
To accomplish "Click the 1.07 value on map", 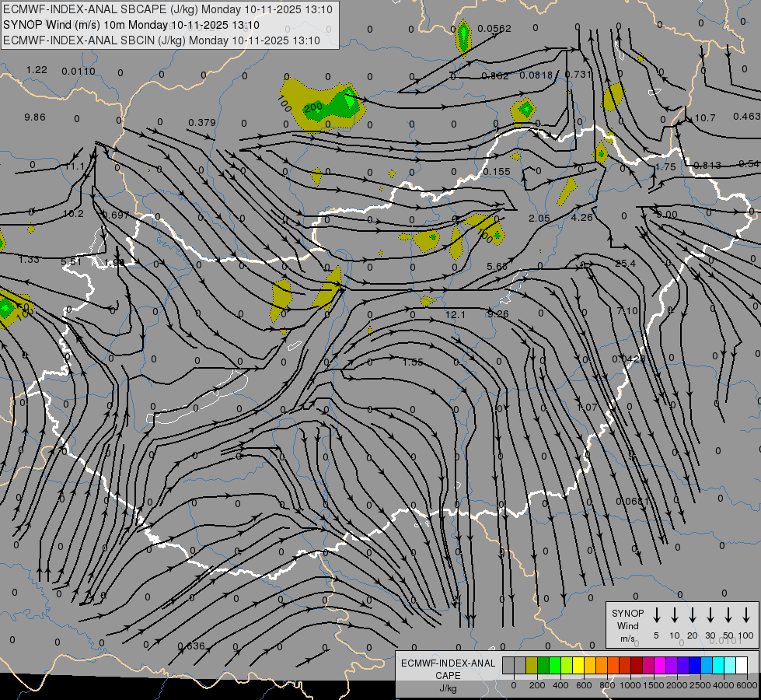I will click(x=587, y=407).
